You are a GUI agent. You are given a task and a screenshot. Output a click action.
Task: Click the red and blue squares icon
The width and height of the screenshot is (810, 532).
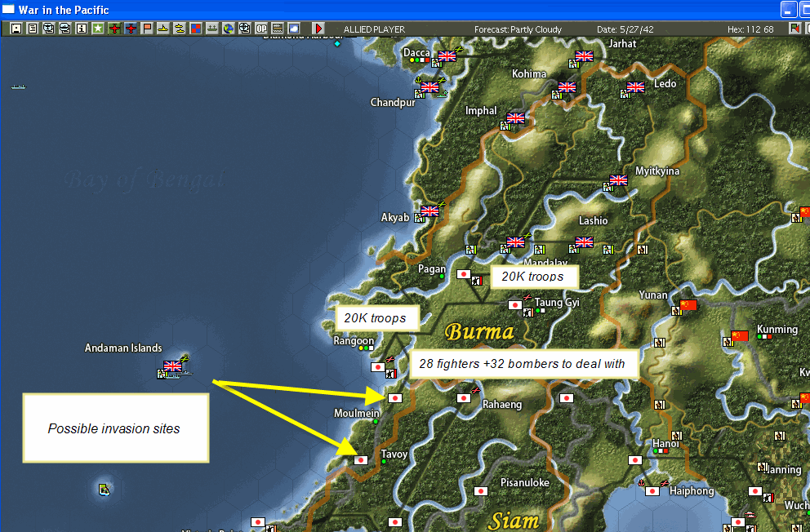196,29
